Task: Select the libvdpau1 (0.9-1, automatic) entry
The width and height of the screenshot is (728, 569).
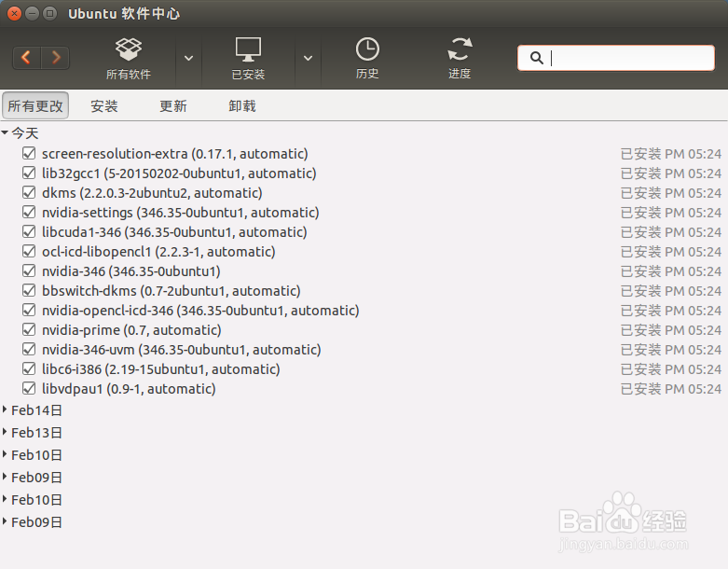Action: [129, 389]
